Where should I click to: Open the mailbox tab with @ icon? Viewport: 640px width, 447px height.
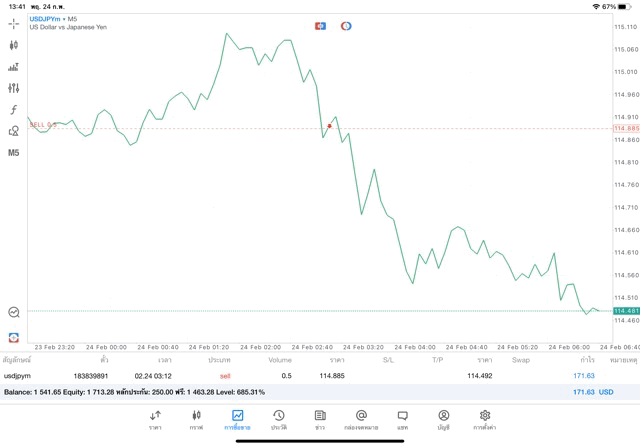361,420
